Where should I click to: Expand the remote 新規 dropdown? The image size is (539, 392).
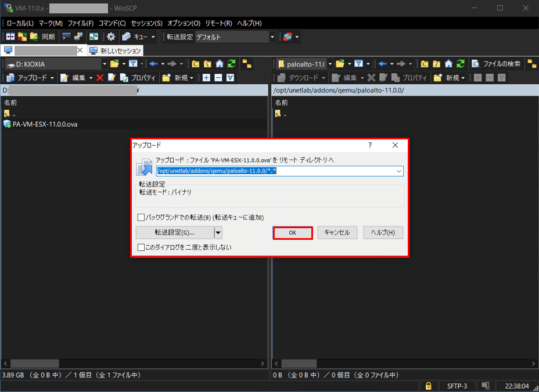463,78
